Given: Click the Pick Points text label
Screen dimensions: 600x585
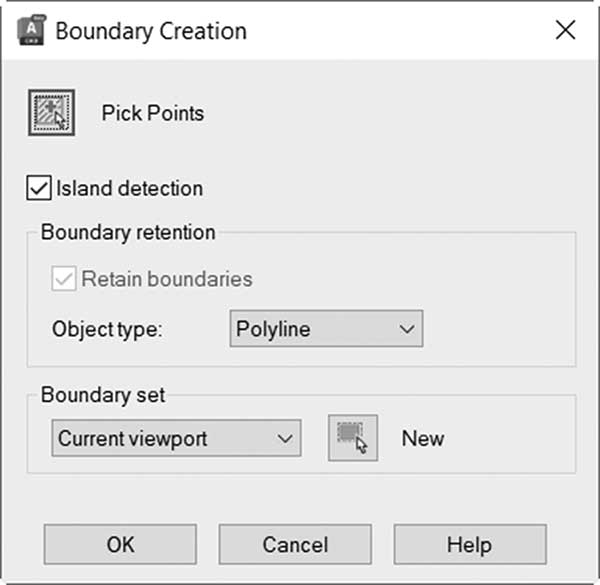Looking at the screenshot, I should (x=153, y=113).
